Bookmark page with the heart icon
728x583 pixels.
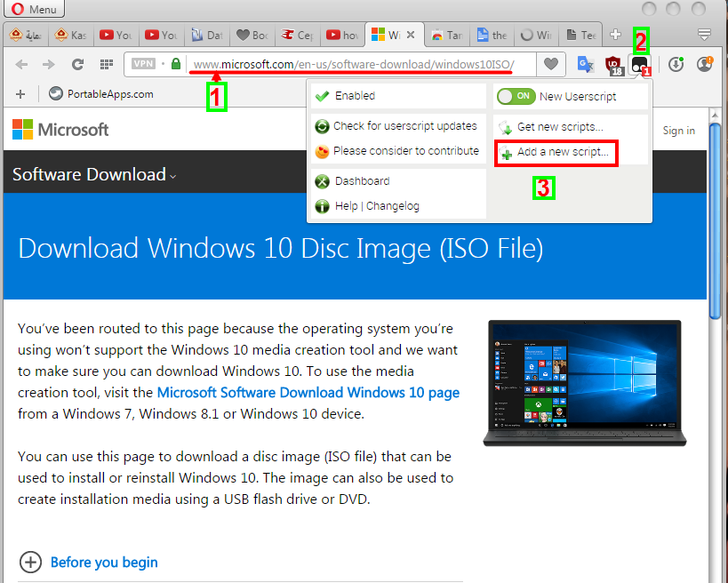(551, 64)
